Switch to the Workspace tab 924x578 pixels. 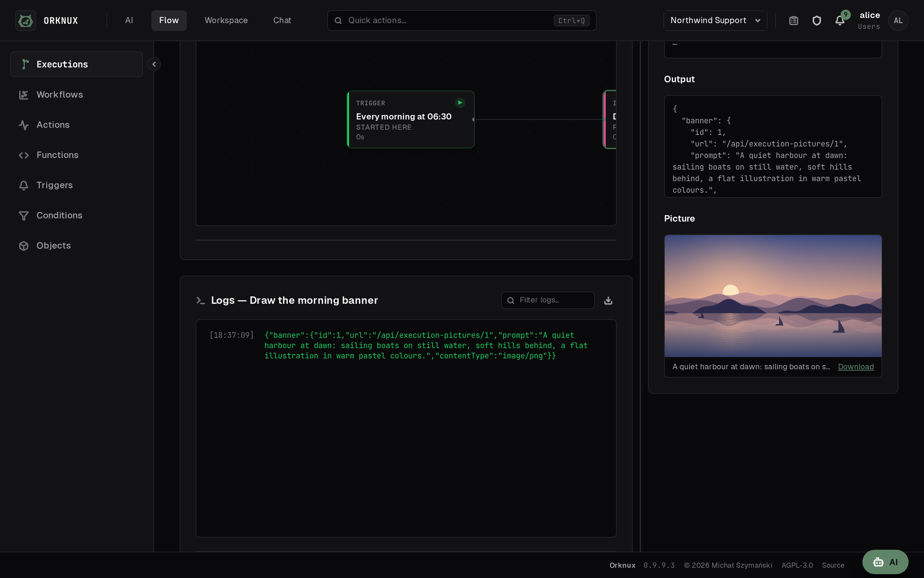click(226, 20)
